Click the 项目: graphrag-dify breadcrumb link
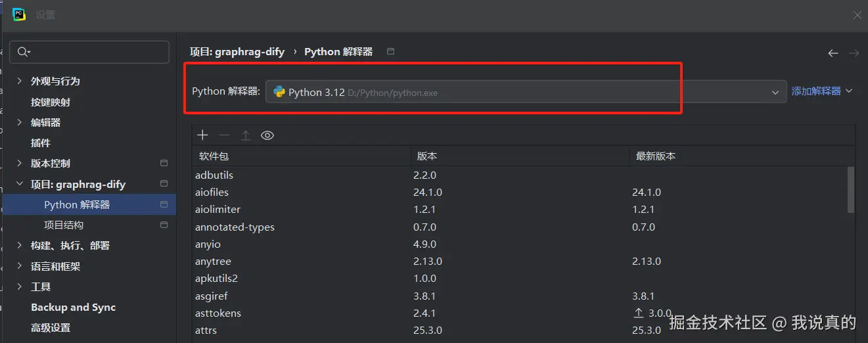 (237, 51)
